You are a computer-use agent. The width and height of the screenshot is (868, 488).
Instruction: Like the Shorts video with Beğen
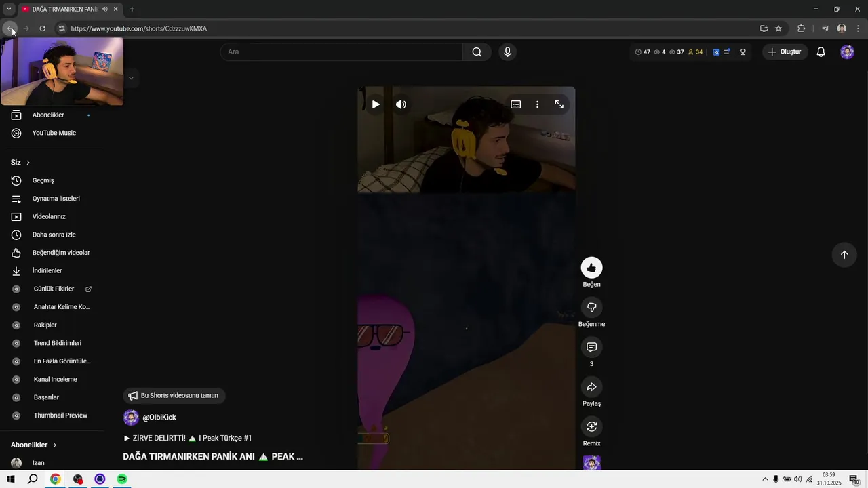pos(591,268)
